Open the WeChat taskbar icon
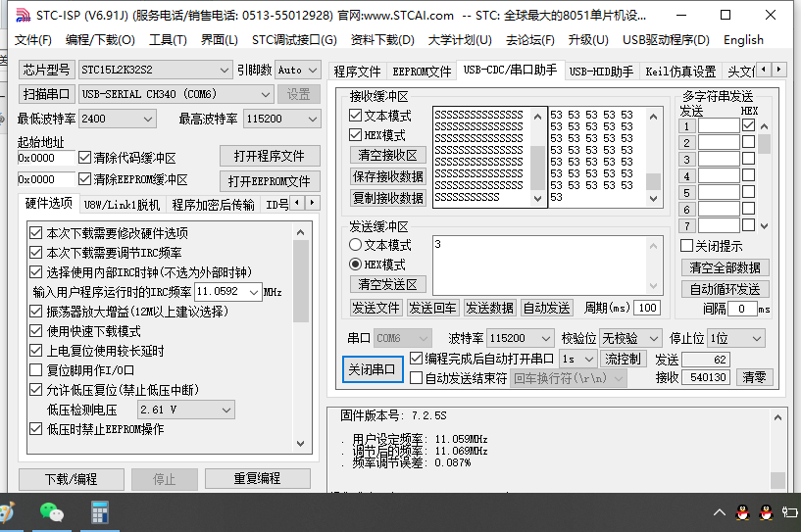 click(52, 512)
